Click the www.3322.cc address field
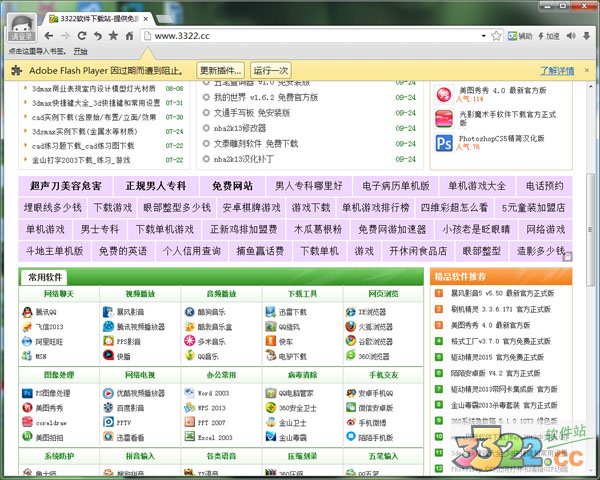This screenshot has width=600, height=480. (x=310, y=36)
